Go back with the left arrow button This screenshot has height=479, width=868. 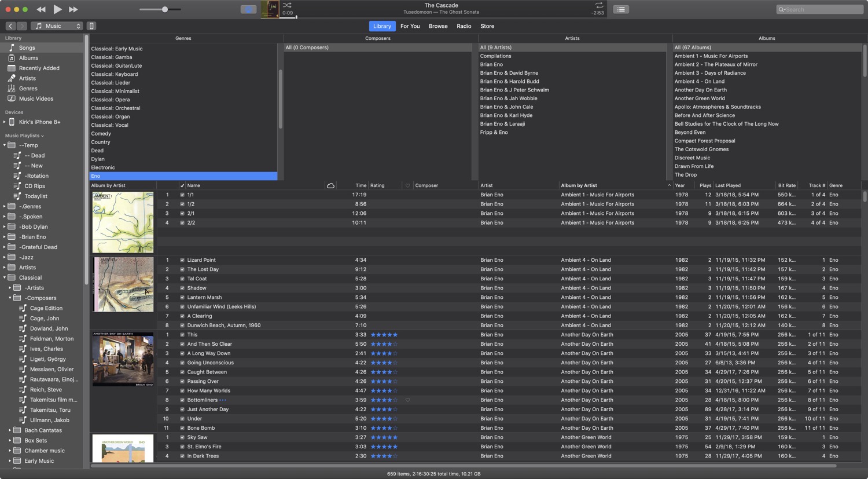pos(10,26)
